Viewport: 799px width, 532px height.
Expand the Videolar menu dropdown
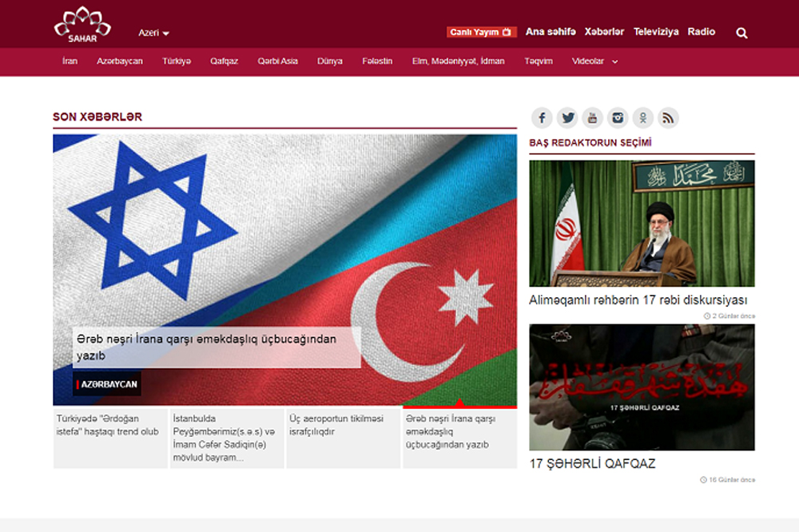coord(594,62)
